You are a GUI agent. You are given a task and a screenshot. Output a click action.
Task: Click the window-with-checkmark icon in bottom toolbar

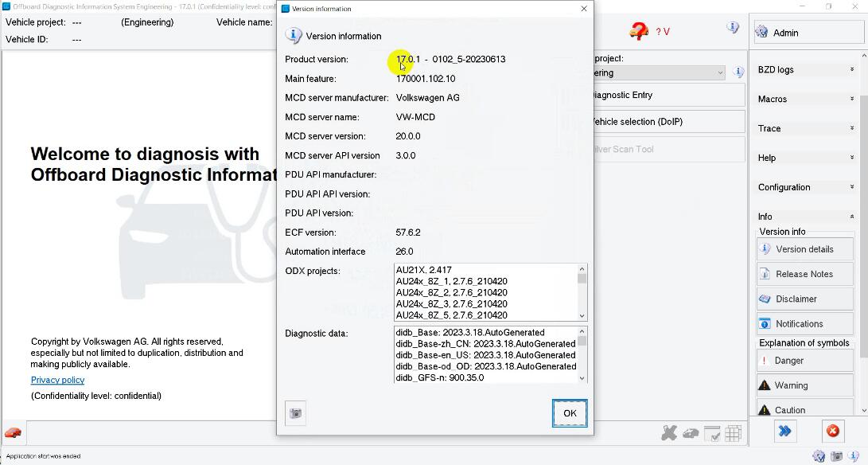pyautogui.click(x=712, y=433)
